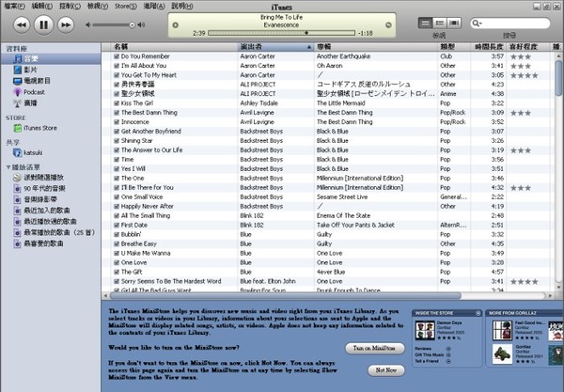Open the File menu
Viewport: 564px width, 392px height.
point(15,7)
